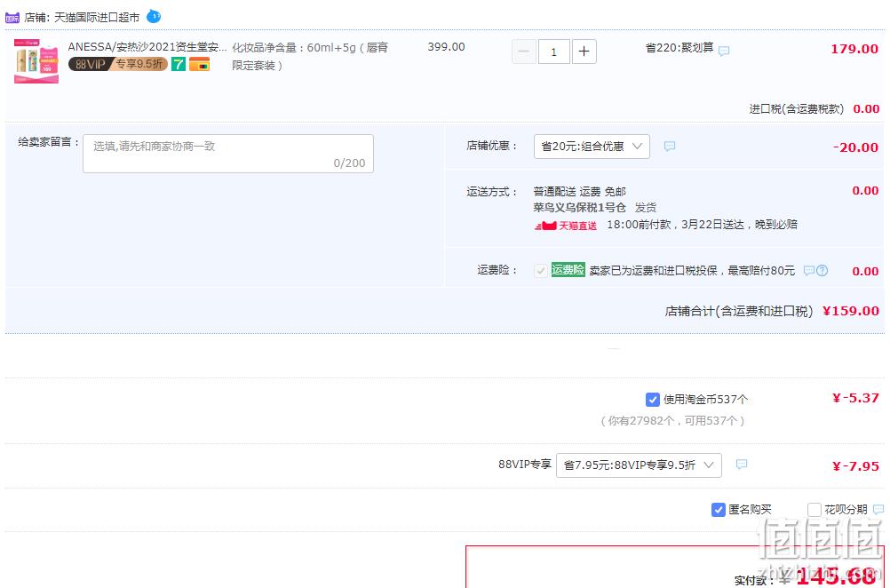Click the product quantity input field
The height and width of the screenshot is (588, 890).
tap(554, 52)
